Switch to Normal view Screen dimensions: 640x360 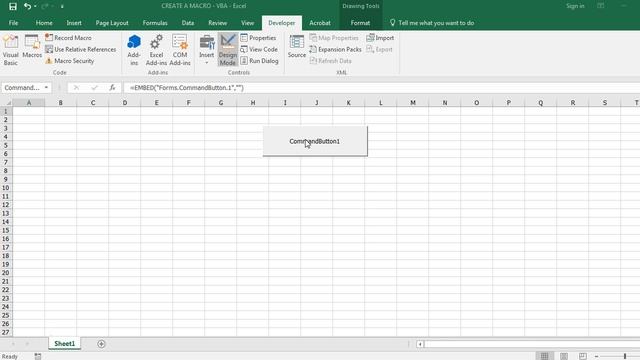[x=544, y=356]
